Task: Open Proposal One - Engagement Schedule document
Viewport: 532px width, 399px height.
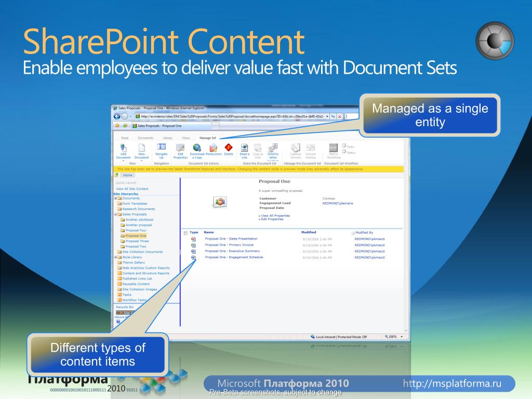Action: (234, 257)
